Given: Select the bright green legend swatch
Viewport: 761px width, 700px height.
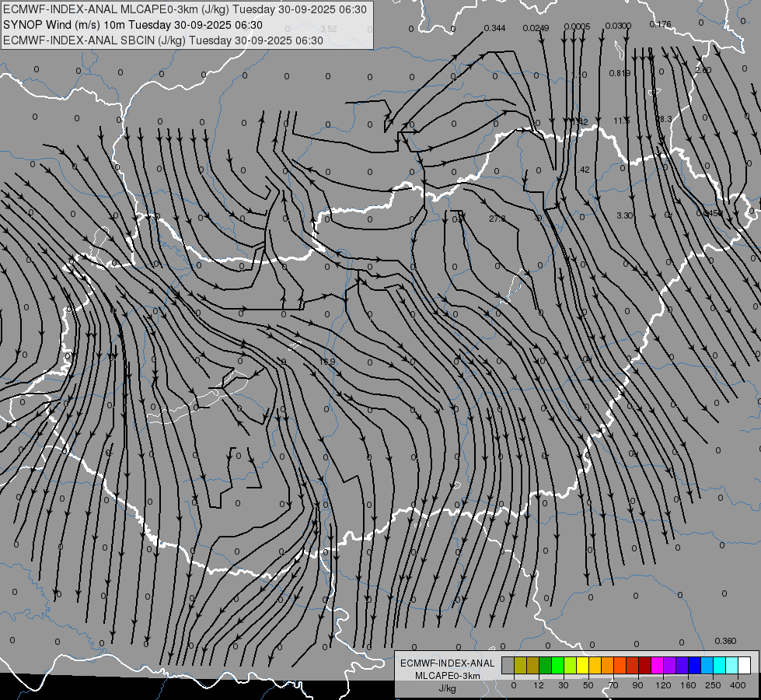Looking at the screenshot, I should point(558,665).
